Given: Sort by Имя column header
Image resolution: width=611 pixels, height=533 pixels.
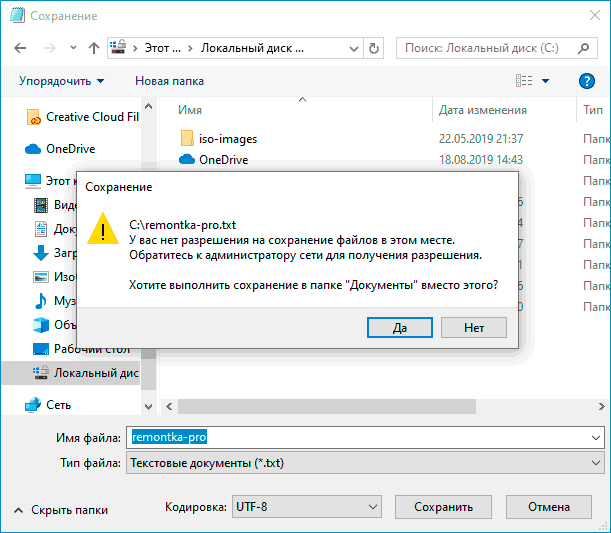Looking at the screenshot, I should click(x=190, y=110).
